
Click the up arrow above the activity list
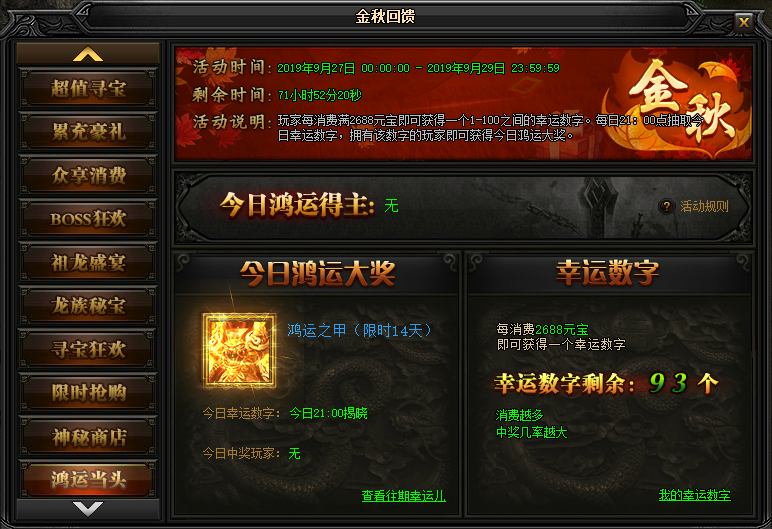[x=88, y=54]
